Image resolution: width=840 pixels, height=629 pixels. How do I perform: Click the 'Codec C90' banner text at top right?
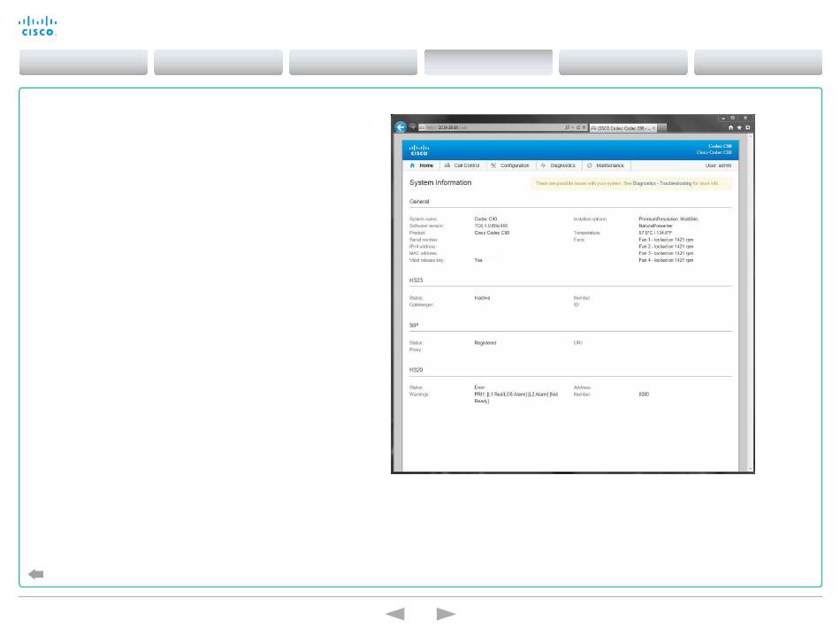720,146
